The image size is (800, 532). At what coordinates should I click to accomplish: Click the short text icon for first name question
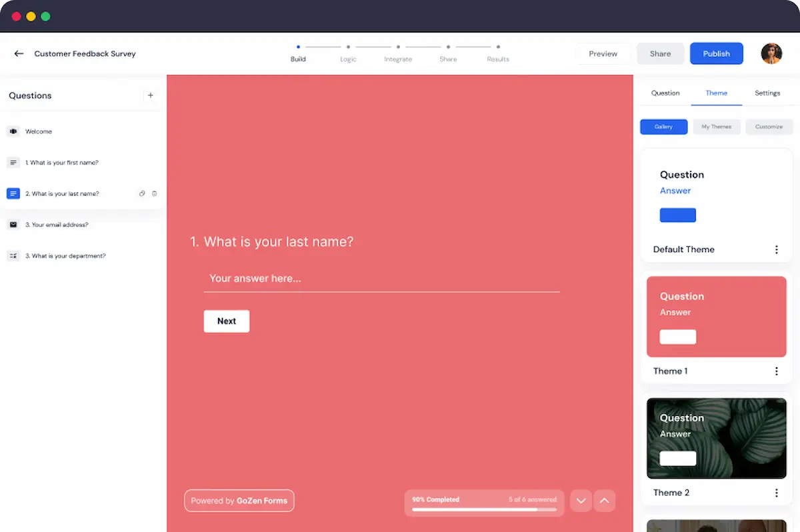tap(13, 162)
